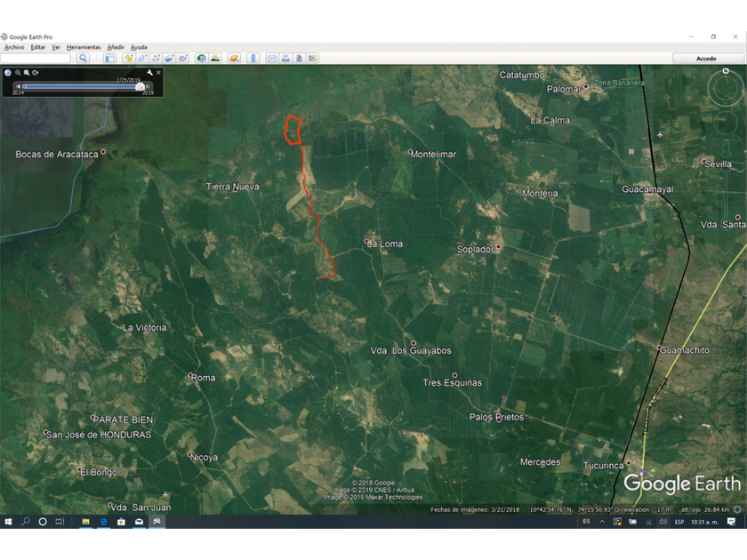This screenshot has width=747, height=560.
Task: Click the Soplador place label
Action: [x=475, y=249]
